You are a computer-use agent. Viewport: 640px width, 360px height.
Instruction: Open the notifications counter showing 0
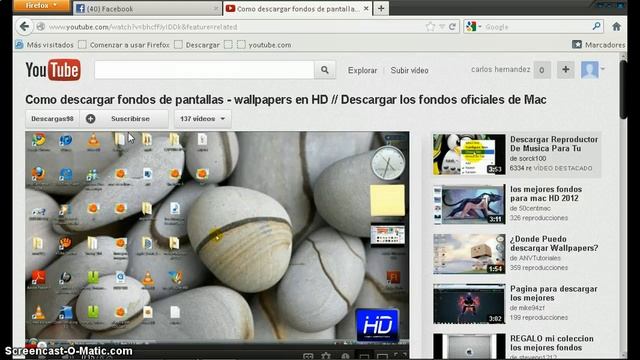click(542, 70)
